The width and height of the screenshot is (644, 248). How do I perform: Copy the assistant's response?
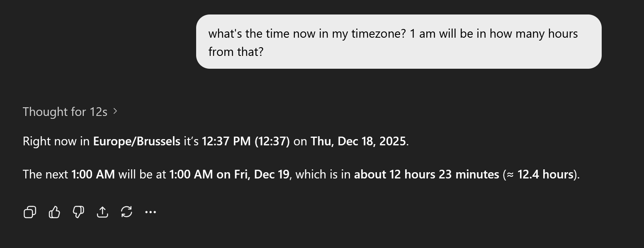click(30, 212)
